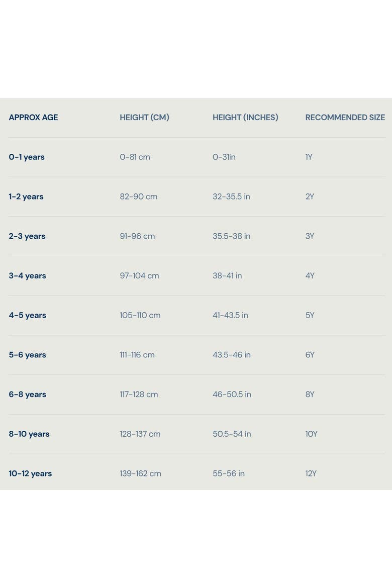Image resolution: width=392 pixels, height=588 pixels.
Task: Select the 5-6 years row label
Action: click(27, 355)
